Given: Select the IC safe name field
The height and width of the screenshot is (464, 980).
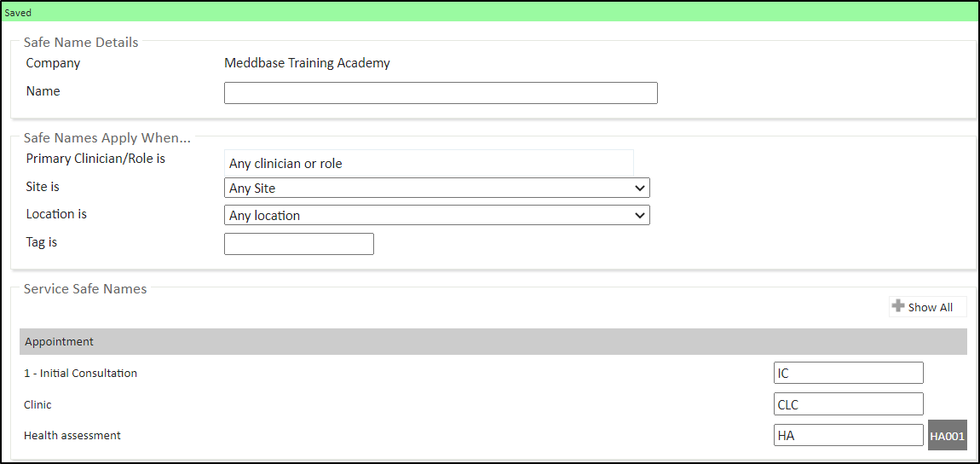Looking at the screenshot, I should click(848, 373).
